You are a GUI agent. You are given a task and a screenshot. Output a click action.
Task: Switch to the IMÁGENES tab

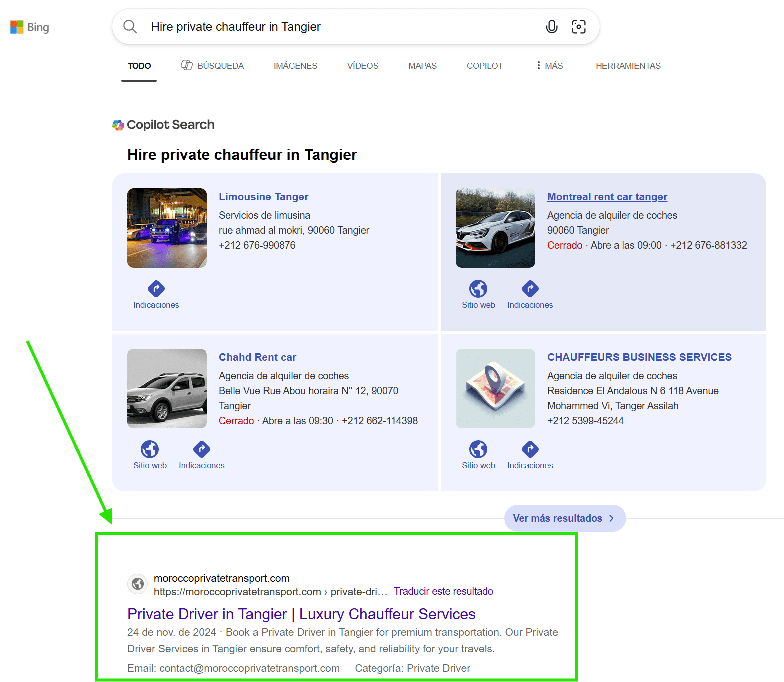[295, 66]
